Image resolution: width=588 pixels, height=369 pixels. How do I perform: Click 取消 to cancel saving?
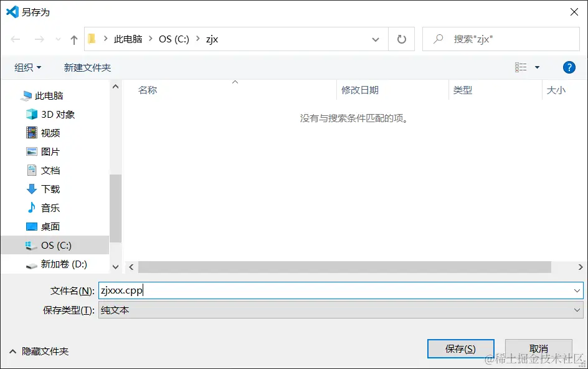coord(538,348)
